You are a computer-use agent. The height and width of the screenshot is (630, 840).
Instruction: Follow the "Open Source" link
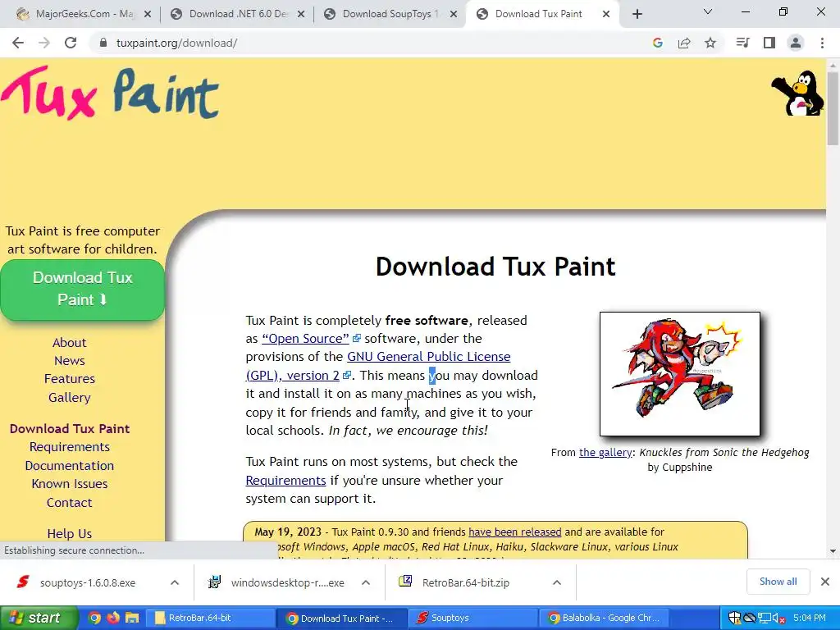[x=305, y=339]
